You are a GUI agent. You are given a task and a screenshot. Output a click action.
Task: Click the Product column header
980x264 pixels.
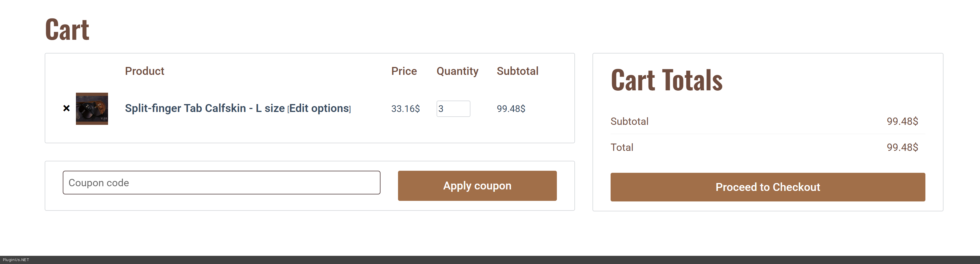click(145, 71)
